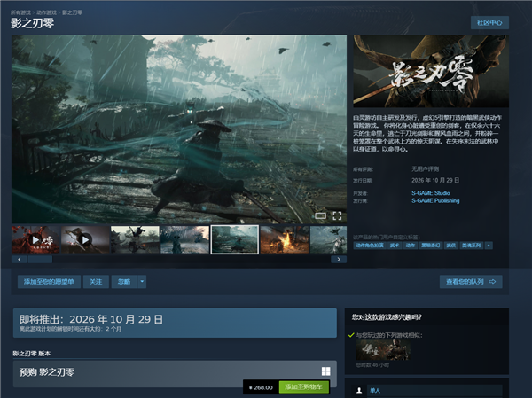The height and width of the screenshot is (398, 532).
Task: Open the similar game thumbnail under 相似
Action: coord(383,350)
